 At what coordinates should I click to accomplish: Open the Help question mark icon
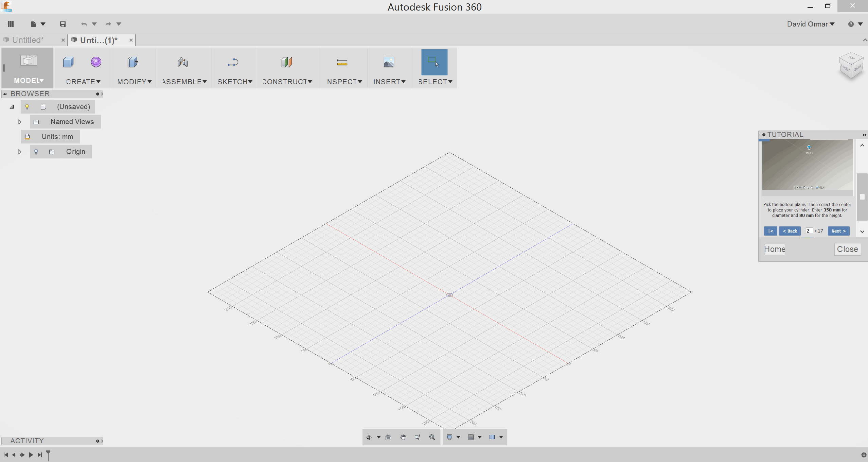pyautogui.click(x=851, y=24)
